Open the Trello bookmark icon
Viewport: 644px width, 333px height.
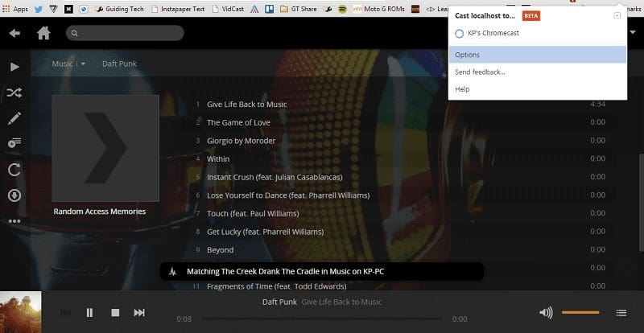(270, 9)
